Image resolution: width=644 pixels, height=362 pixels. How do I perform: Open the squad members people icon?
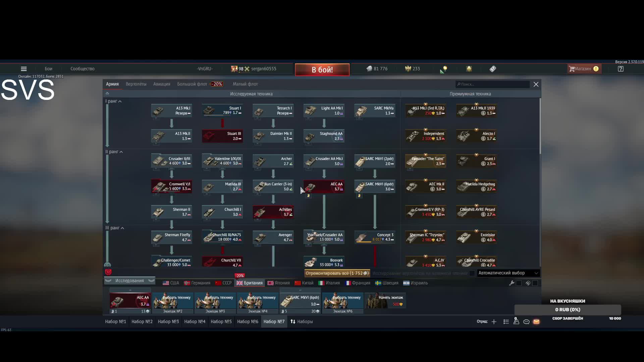516,321
